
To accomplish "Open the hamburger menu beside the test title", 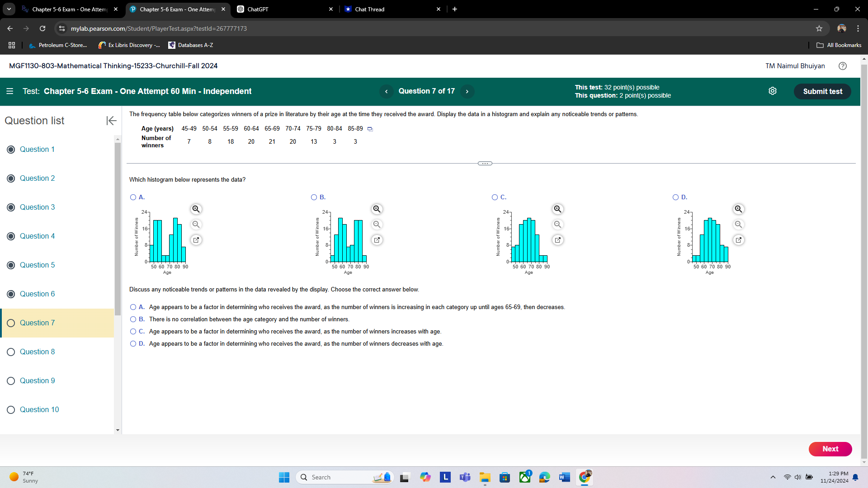I will pos(9,91).
